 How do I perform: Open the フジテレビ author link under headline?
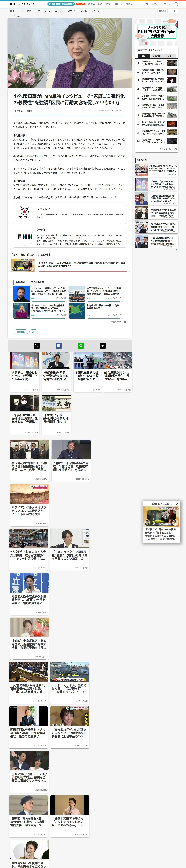point(18,111)
